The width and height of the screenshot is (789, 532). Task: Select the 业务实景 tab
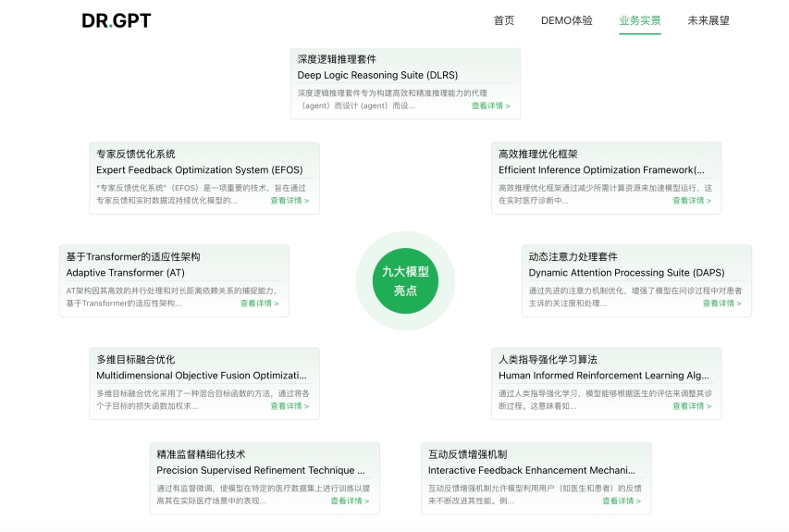639,20
